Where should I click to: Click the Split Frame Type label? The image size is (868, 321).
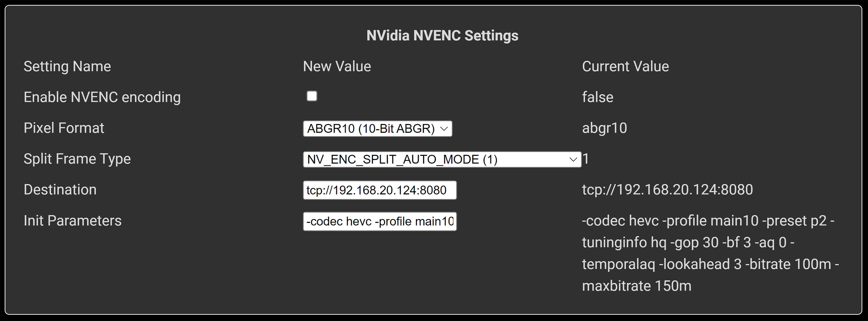coord(77,159)
